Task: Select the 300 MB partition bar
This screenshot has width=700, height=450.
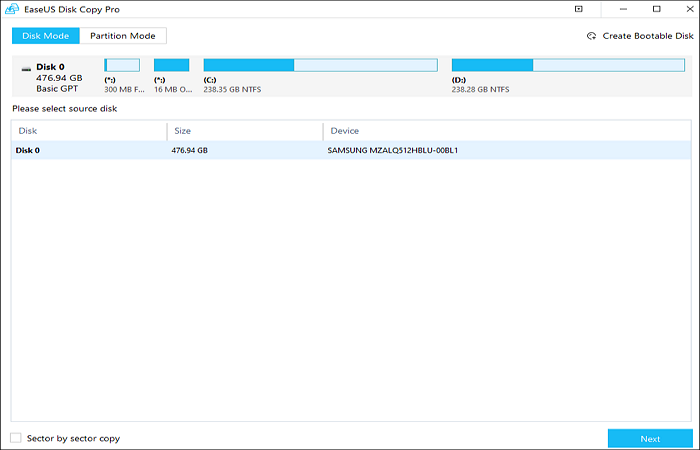Action: pos(122,65)
